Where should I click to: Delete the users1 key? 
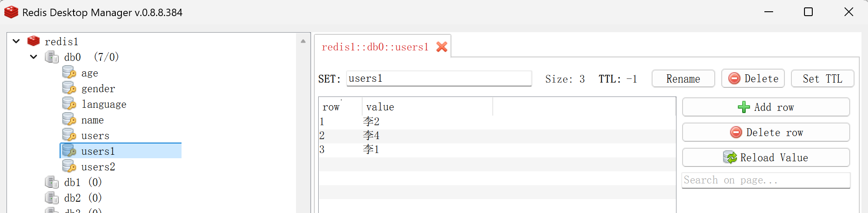[x=753, y=79]
